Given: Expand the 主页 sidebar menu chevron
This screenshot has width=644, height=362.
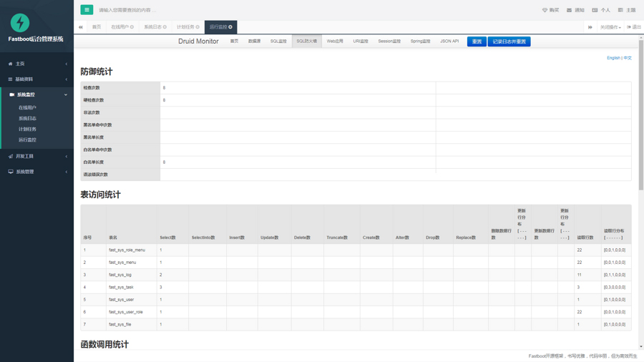Looking at the screenshot, I should 66,64.
